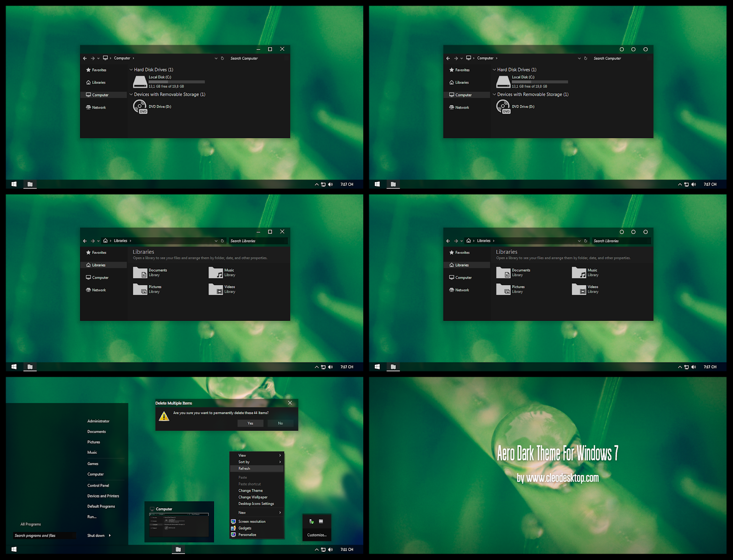Screen dimensions: 733x560
Task: Open the New submenu in context menu
Action: pyautogui.click(x=257, y=513)
